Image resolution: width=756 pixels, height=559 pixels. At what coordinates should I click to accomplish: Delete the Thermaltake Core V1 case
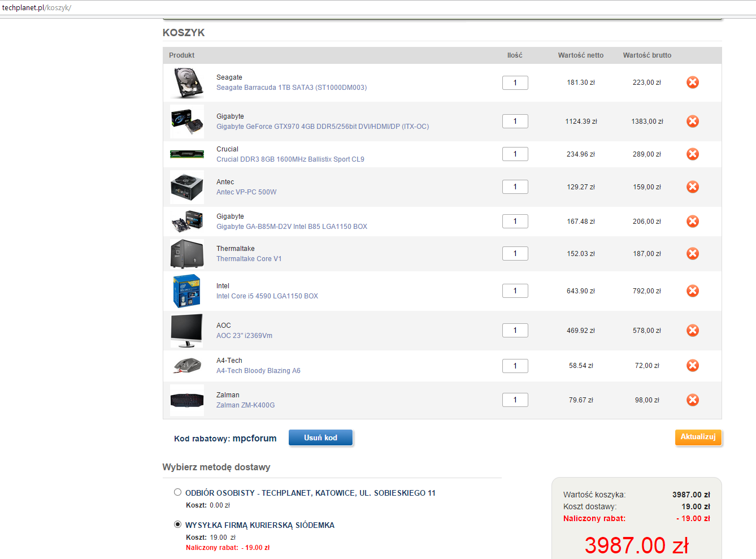(x=693, y=254)
